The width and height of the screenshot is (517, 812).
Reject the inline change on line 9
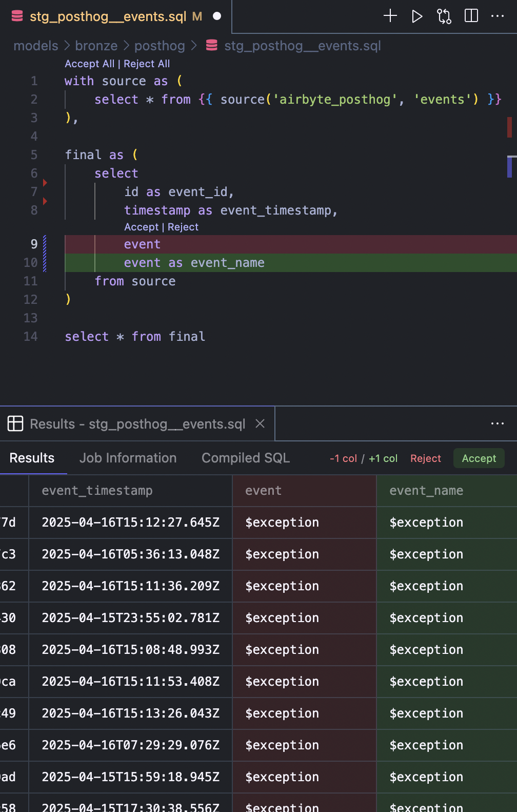coord(183,227)
